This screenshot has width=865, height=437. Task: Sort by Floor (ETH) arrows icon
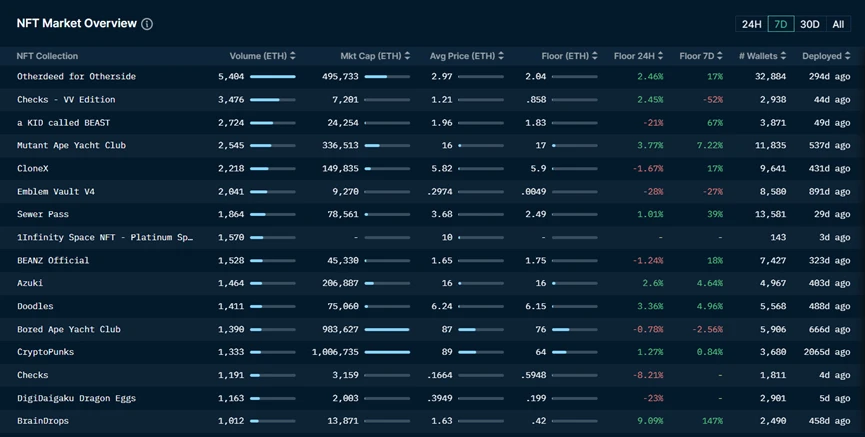pyautogui.click(x=595, y=56)
